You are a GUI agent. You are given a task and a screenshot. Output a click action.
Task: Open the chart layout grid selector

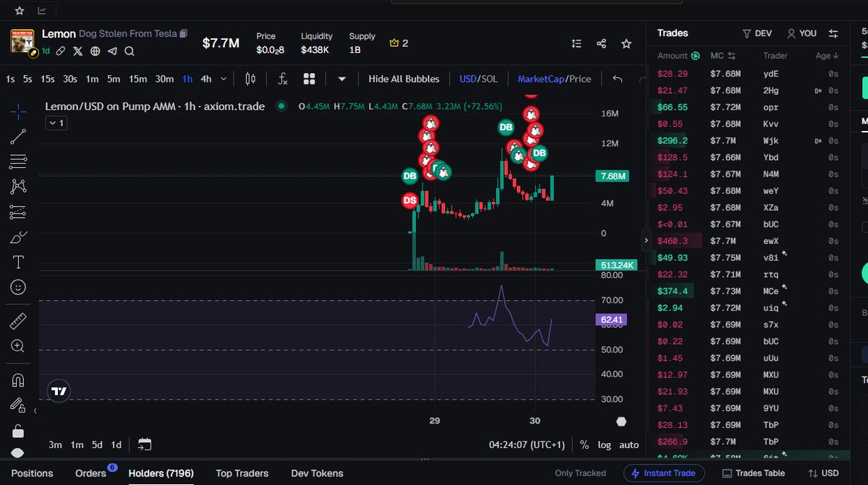pos(310,79)
